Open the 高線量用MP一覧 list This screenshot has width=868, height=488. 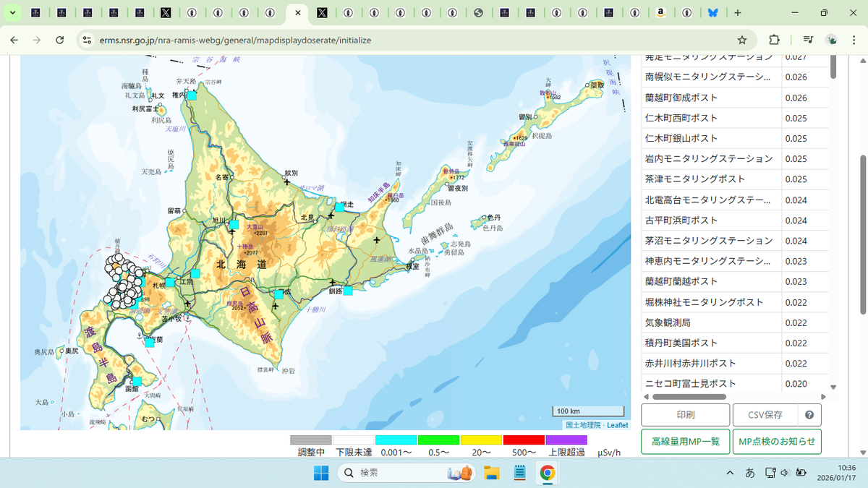pyautogui.click(x=685, y=442)
